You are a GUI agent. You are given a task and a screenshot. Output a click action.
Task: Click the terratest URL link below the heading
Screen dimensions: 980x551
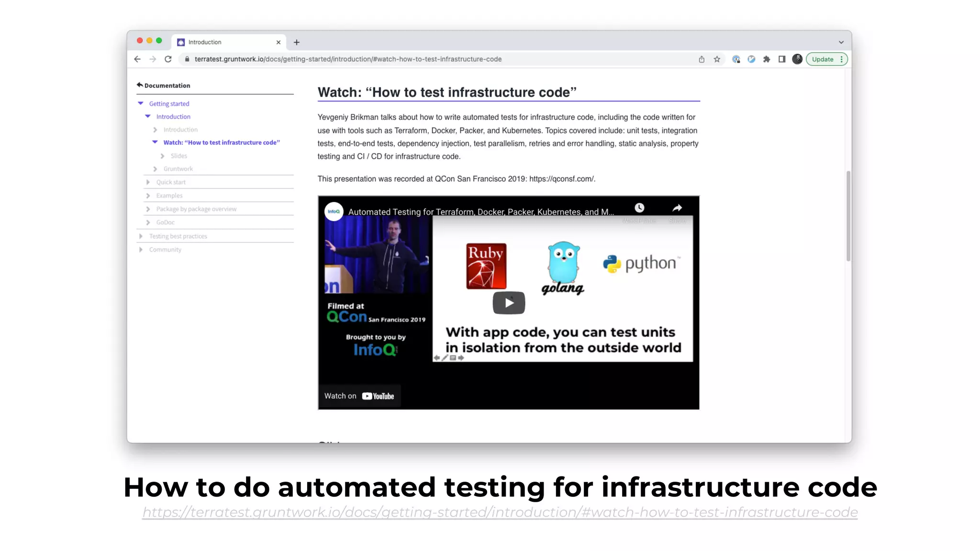tap(500, 512)
